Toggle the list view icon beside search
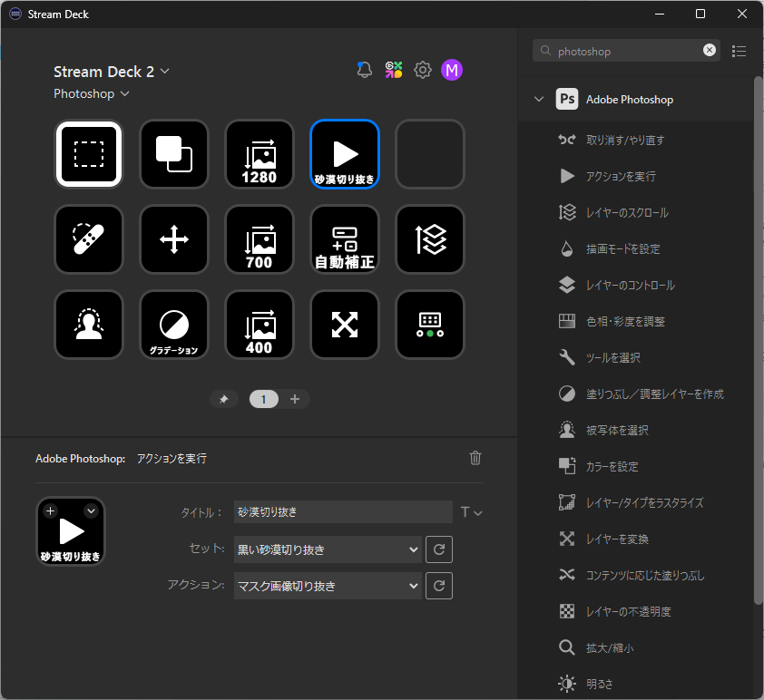 pyautogui.click(x=739, y=51)
